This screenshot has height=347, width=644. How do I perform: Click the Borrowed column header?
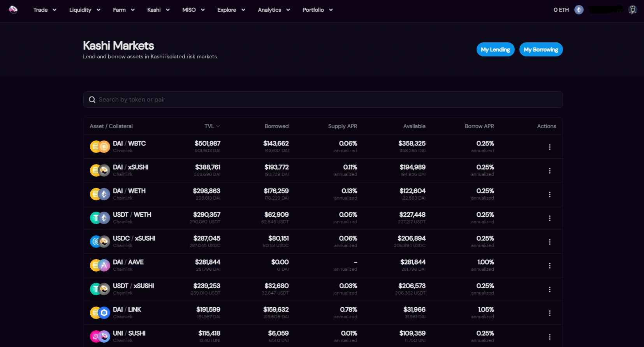click(x=276, y=126)
